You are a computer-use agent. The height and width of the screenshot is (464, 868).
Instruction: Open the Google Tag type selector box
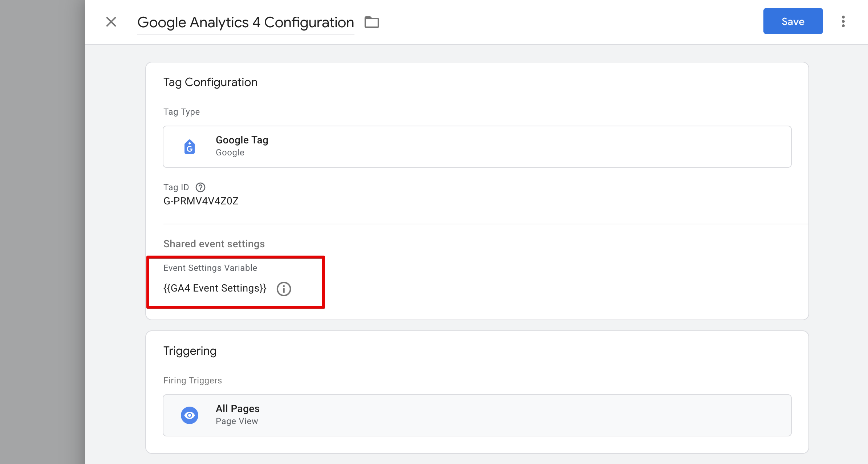pos(476,147)
